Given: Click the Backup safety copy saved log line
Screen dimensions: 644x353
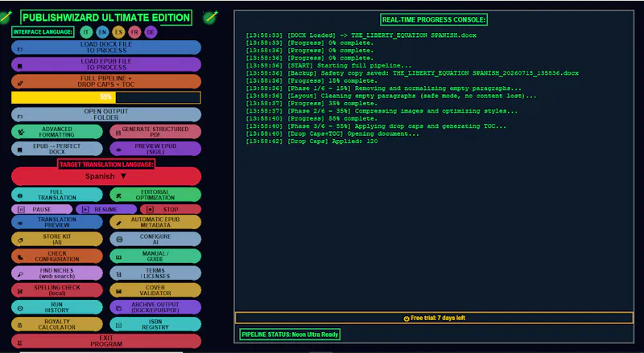Looking at the screenshot, I should tap(412, 73).
